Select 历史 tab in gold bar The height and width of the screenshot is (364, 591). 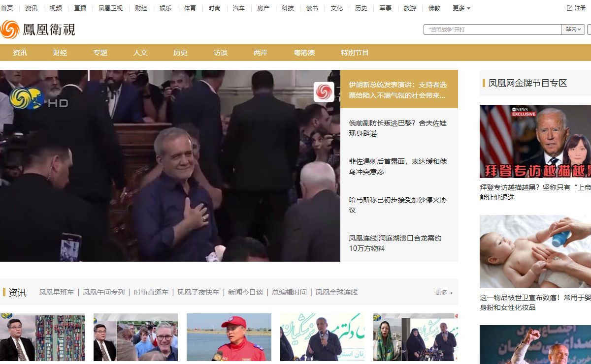tap(180, 53)
